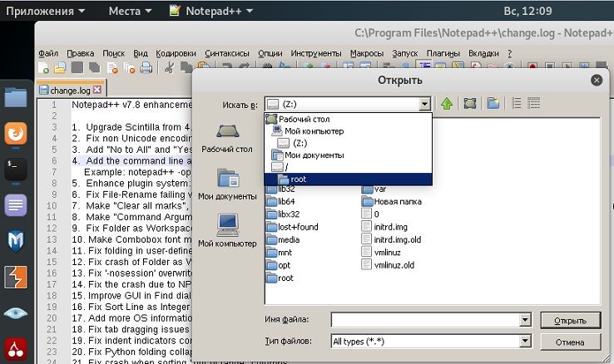
Task: Open the Вид menu
Action: point(140,53)
